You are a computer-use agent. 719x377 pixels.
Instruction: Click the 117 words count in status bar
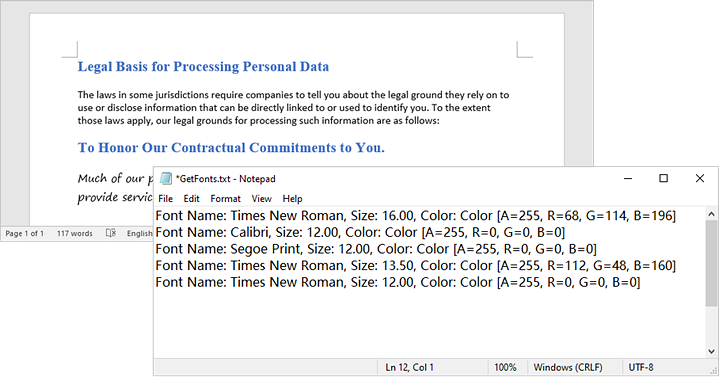click(x=74, y=233)
